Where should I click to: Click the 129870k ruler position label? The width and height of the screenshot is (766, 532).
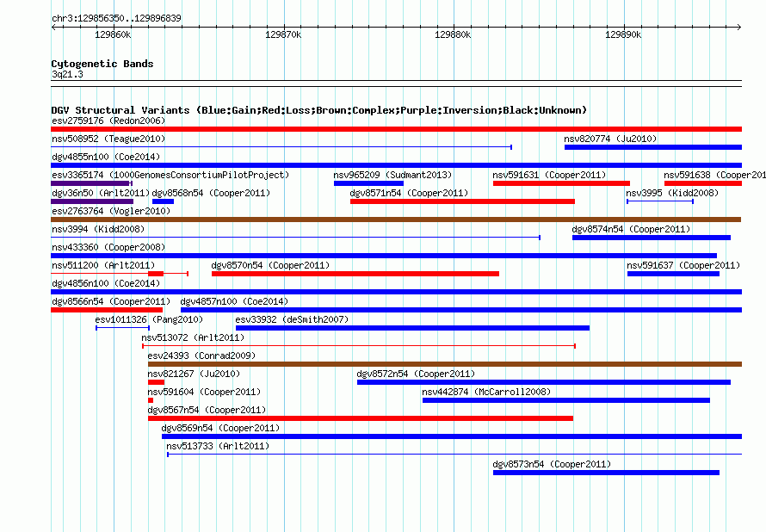pos(283,34)
